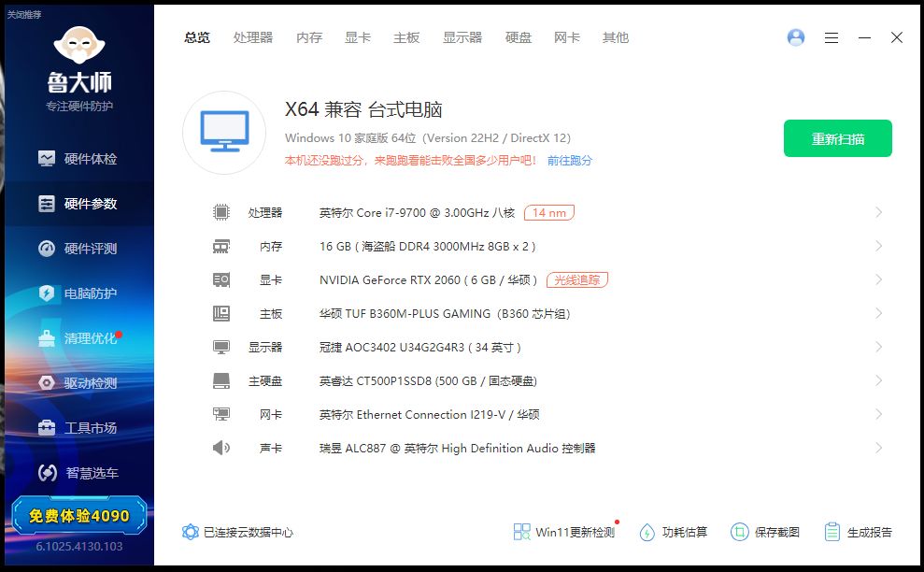Expand the 显卡 row chevron
The image size is (924, 572).
pyautogui.click(x=878, y=279)
